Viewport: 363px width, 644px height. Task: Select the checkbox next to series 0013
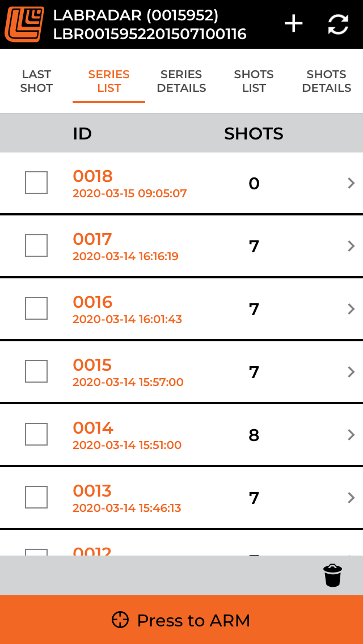36,497
